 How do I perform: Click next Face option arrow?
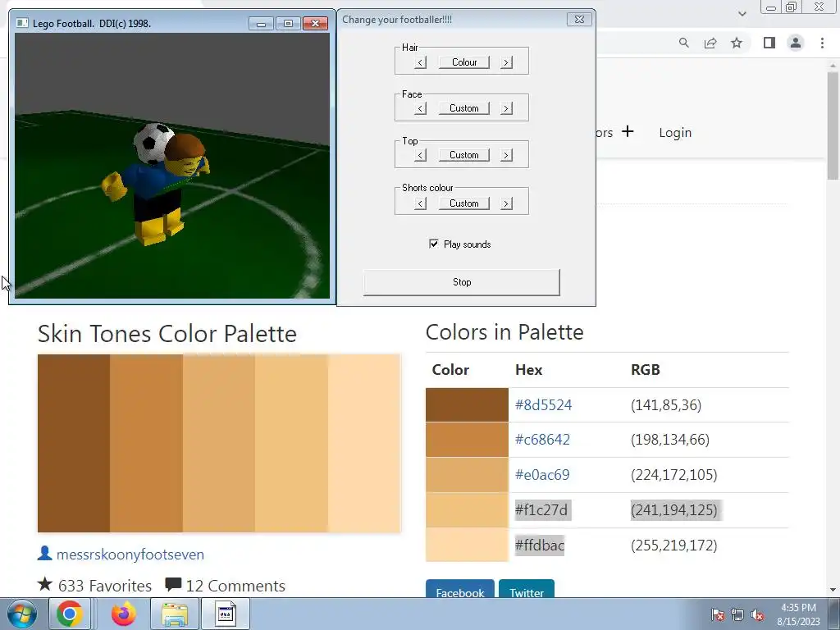click(x=506, y=109)
